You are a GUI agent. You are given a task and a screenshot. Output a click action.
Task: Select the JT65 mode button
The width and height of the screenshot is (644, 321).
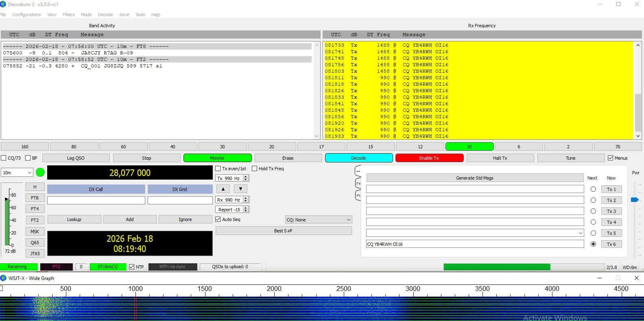tap(35, 254)
